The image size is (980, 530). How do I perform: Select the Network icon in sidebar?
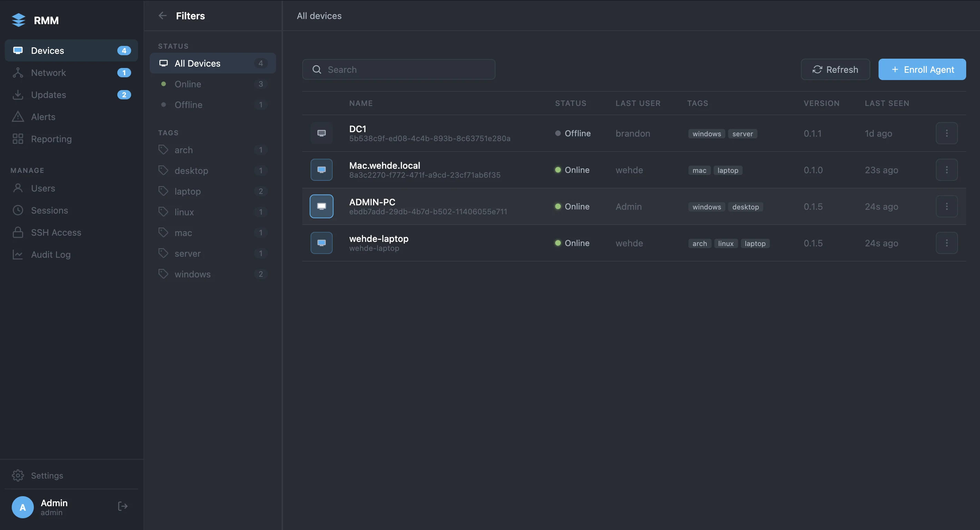(18, 73)
